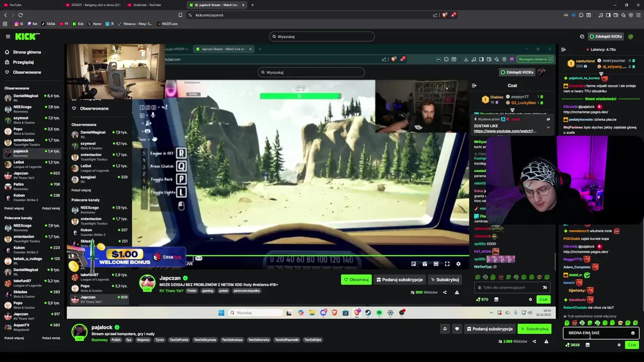
Task: Click the KICK logo
Action: click(x=27, y=36)
